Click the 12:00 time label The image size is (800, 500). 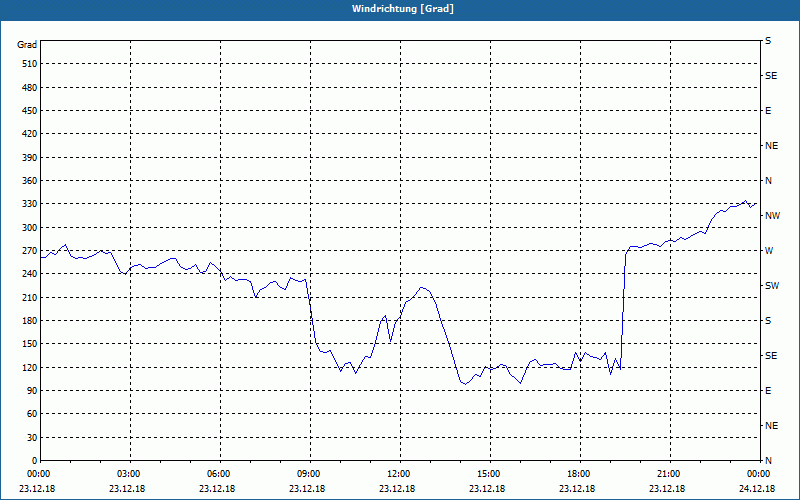point(398,474)
